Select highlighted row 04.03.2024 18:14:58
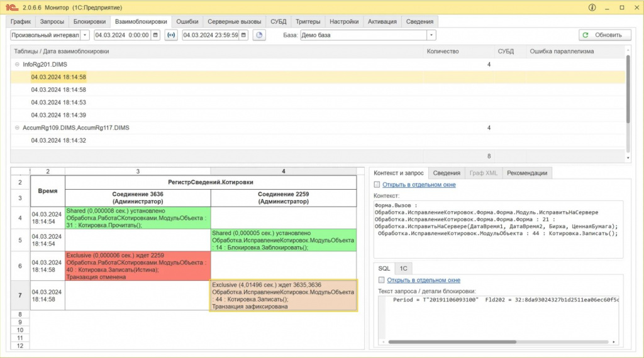Image resolution: width=644 pixels, height=358 pixels. (x=318, y=77)
